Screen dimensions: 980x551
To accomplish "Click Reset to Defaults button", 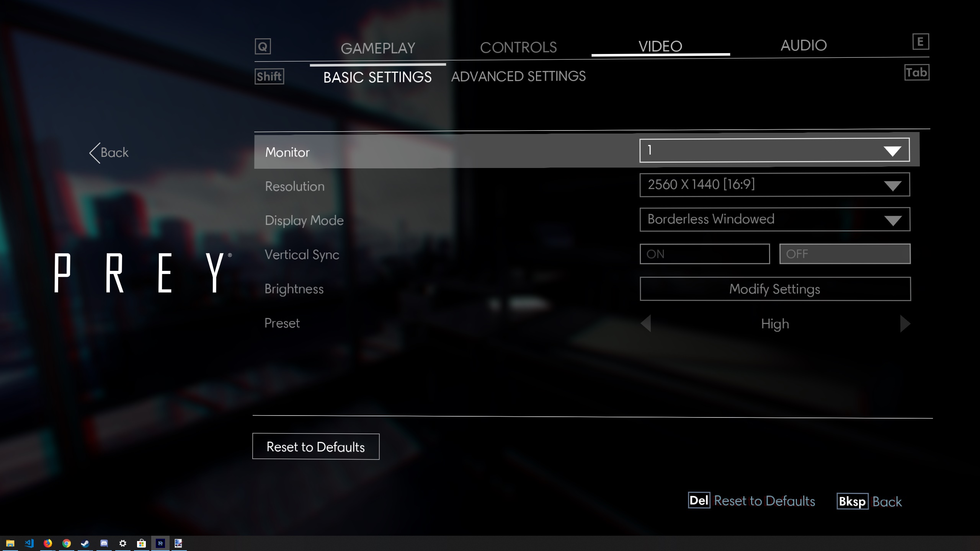I will [316, 447].
